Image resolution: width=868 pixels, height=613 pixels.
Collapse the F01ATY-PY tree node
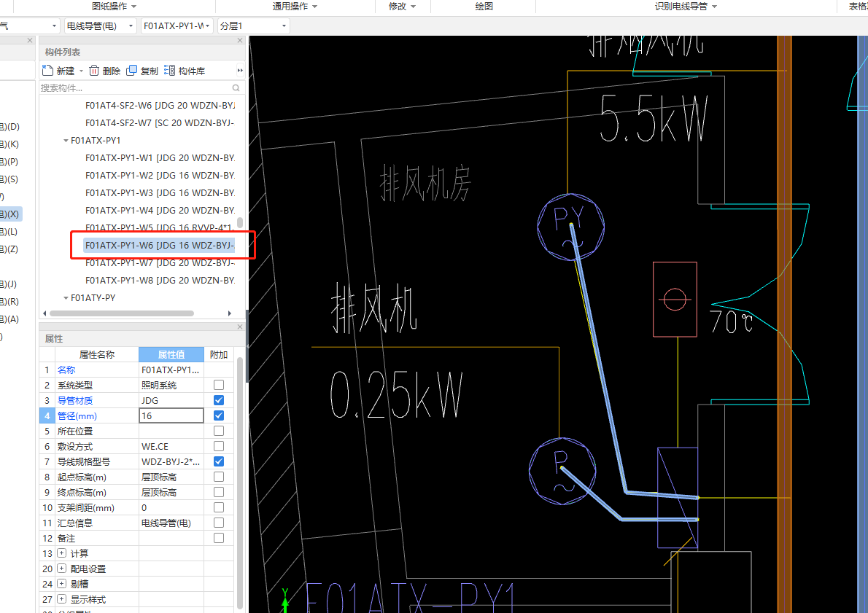coord(66,297)
